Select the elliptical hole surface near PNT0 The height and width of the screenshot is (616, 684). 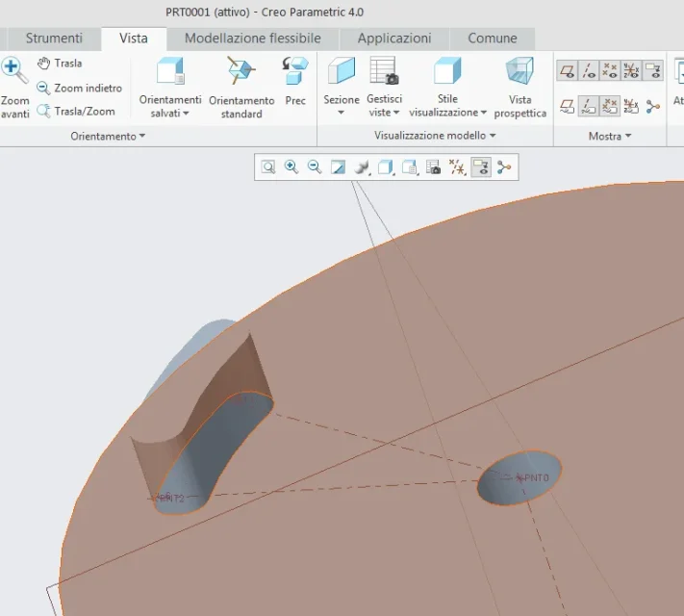pyautogui.click(x=519, y=478)
